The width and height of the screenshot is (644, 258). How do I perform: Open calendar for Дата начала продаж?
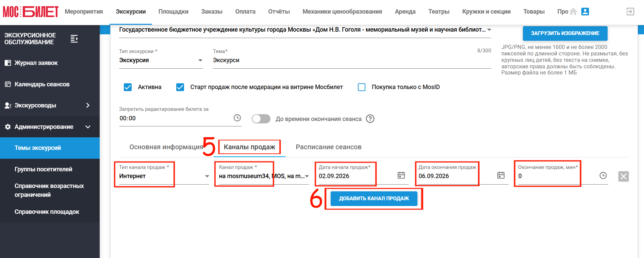coord(401,175)
